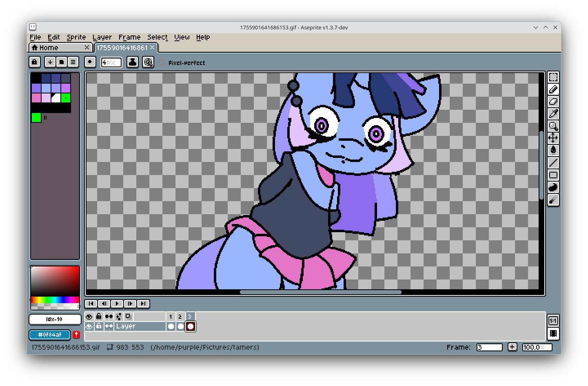588x386 pixels.
Task: Click the rainbow hue slider
Action: click(x=55, y=300)
